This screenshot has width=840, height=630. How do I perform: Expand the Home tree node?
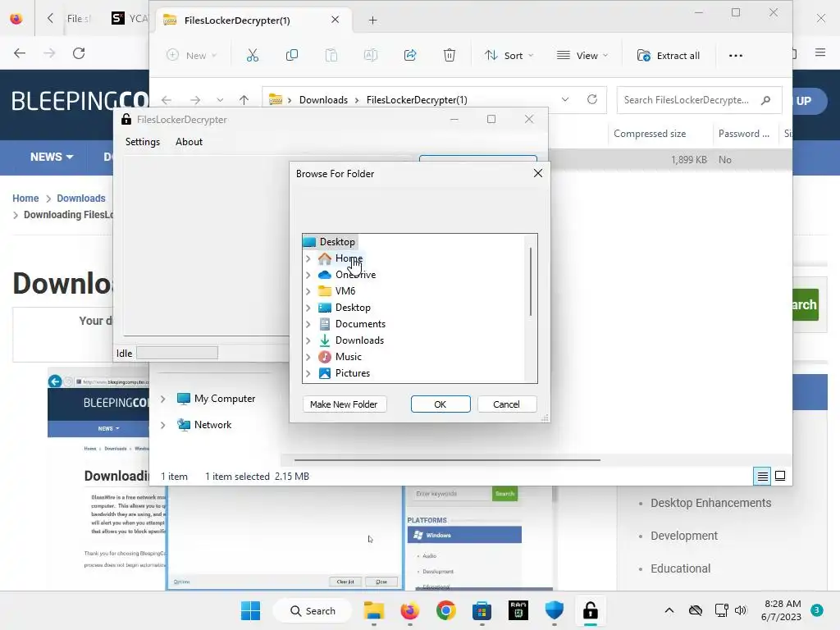tap(308, 258)
